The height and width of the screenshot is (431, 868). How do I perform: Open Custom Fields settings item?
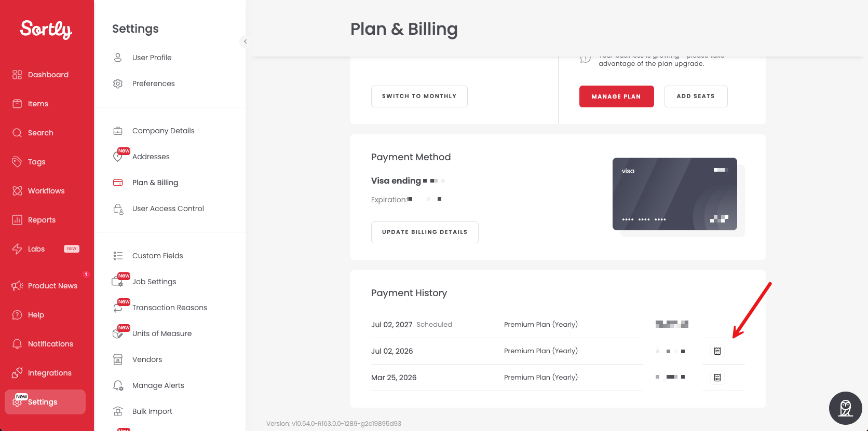coord(158,256)
